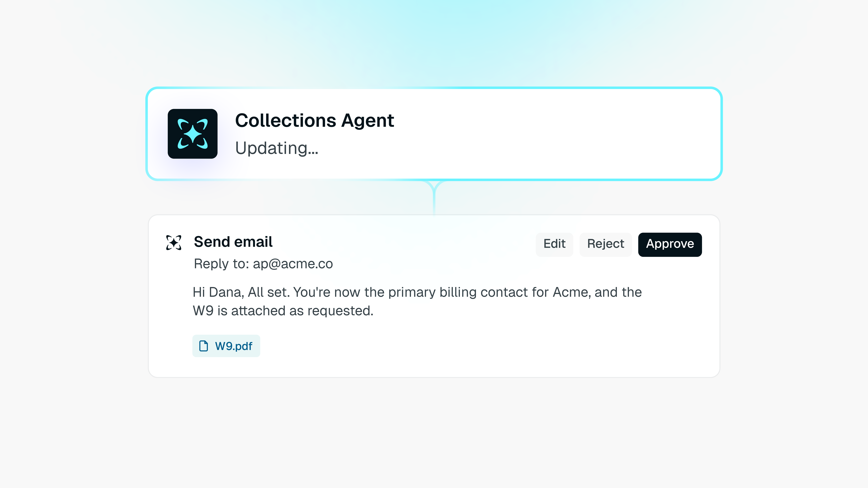Edit the drafted email
This screenshot has width=868, height=488.
tap(554, 244)
